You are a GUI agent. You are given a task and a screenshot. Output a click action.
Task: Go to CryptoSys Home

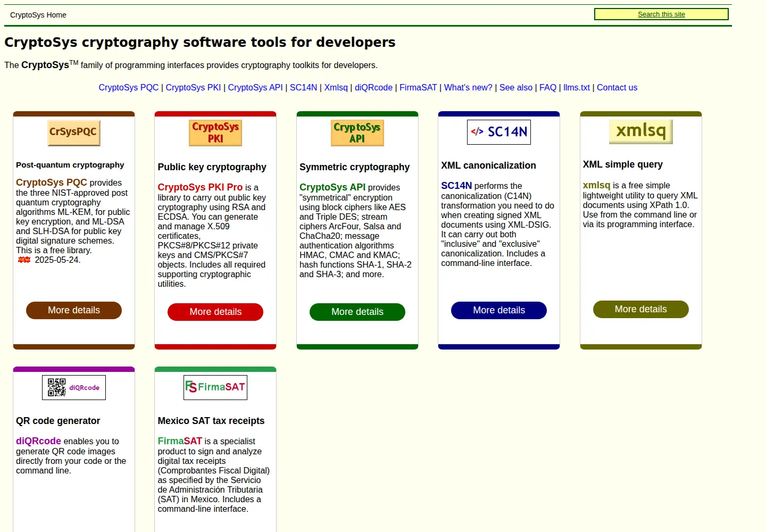click(x=38, y=15)
